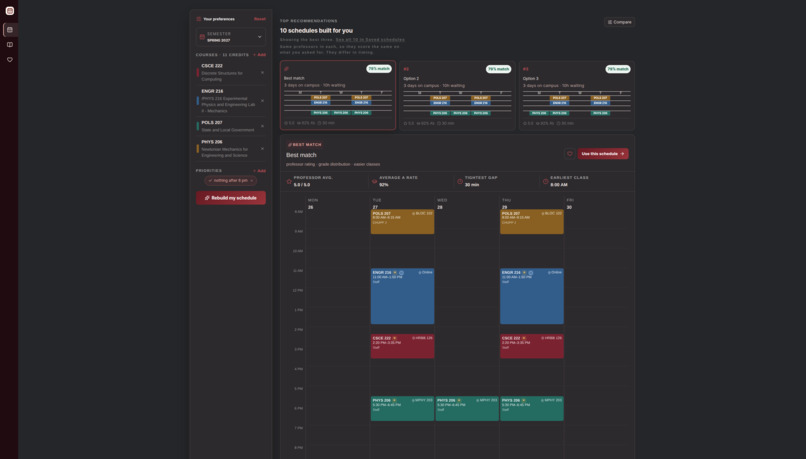The width and height of the screenshot is (806, 459).
Task: Open Thursday PHYS 206 class block
Action: [x=532, y=409]
